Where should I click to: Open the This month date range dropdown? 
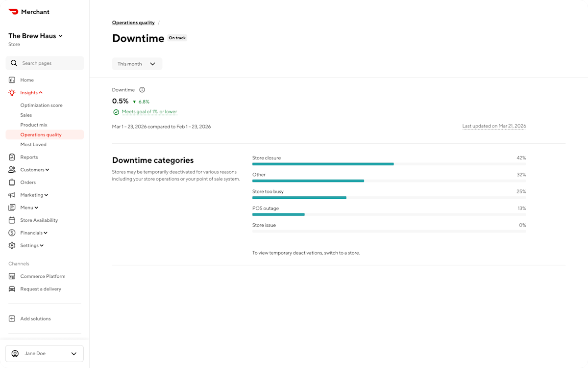[x=137, y=64]
